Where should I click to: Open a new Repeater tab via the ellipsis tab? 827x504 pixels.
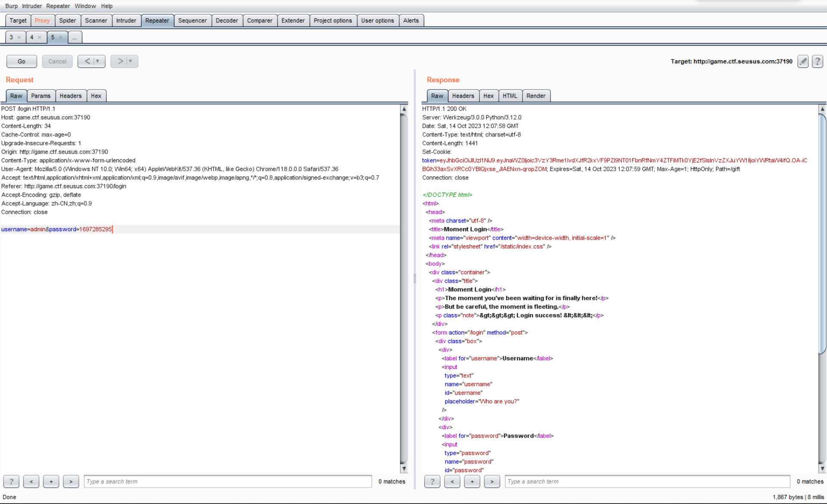coord(75,37)
